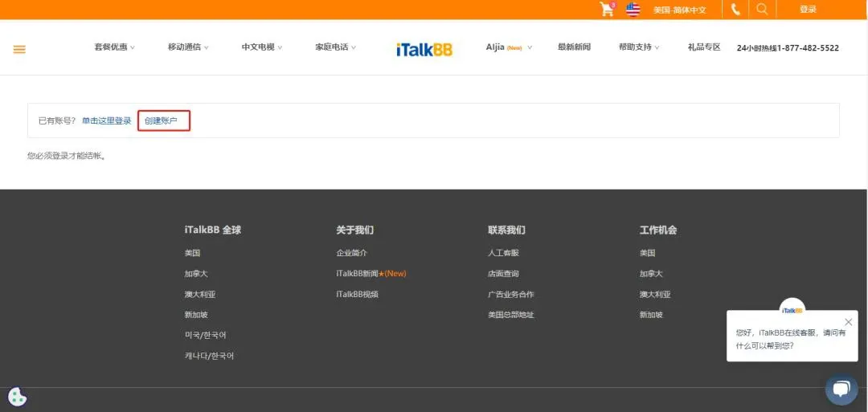Open the live chat bubble icon
This screenshot has height=412, width=868.
click(841, 390)
